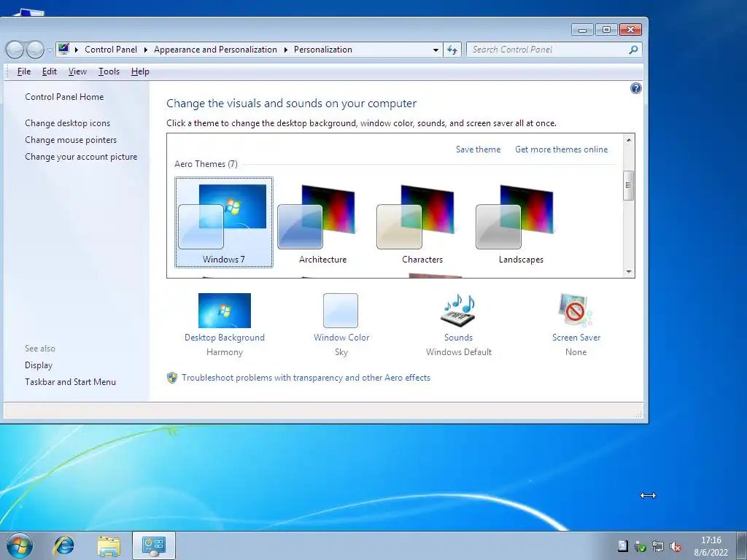Click the Show desktop strip at taskbar end
The image size is (747, 560).
(x=742, y=545)
